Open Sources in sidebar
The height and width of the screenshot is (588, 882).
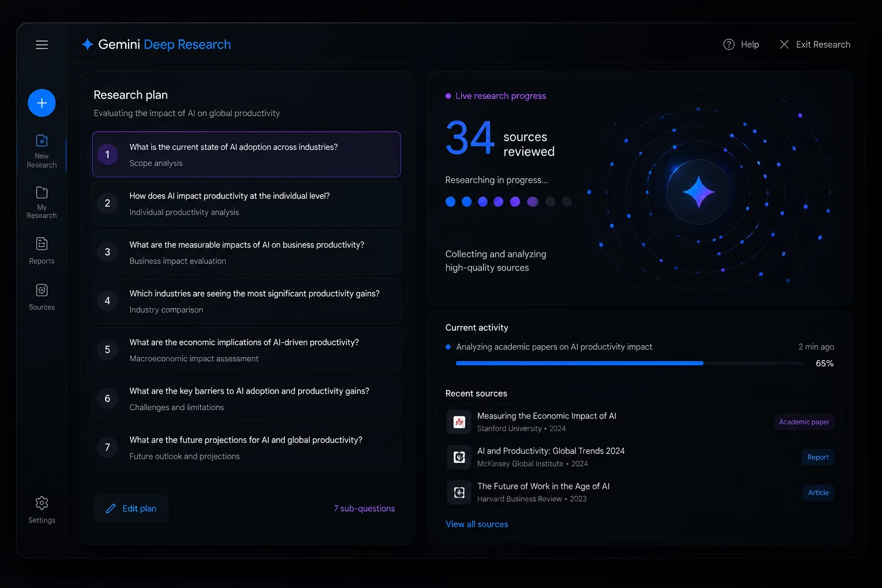point(42,297)
